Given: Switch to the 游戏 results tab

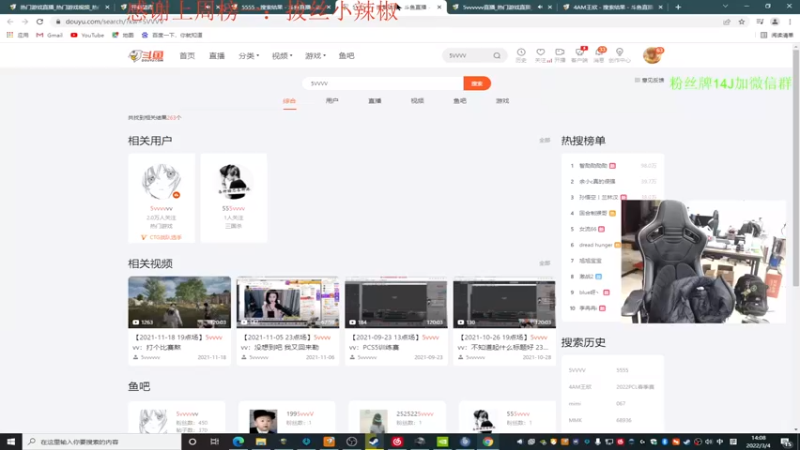Looking at the screenshot, I should pyautogui.click(x=502, y=101).
